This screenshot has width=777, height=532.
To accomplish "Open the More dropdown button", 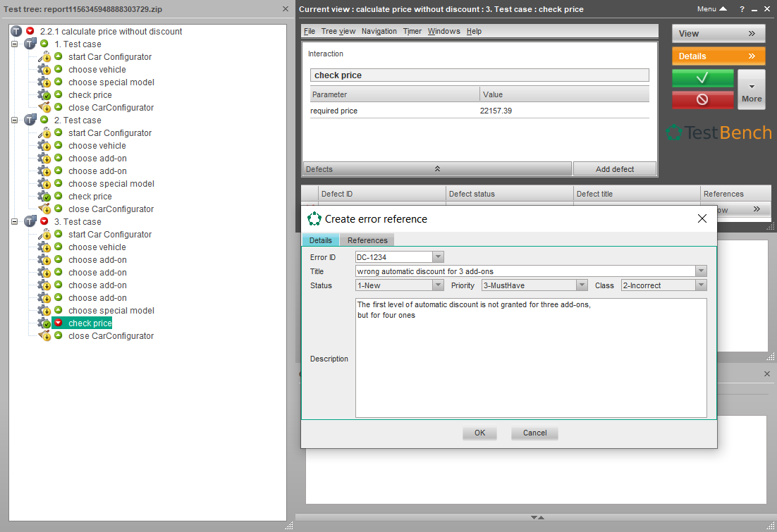I will point(751,89).
